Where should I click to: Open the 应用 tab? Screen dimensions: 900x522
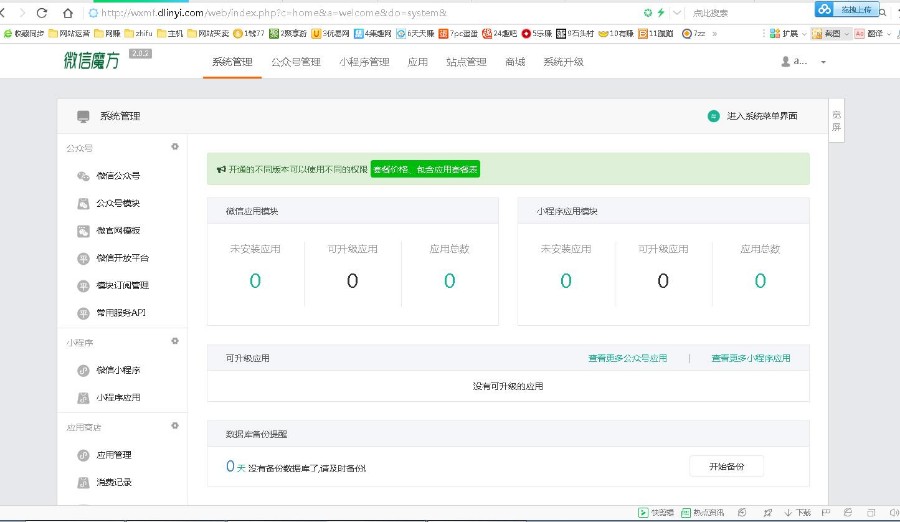pos(417,61)
